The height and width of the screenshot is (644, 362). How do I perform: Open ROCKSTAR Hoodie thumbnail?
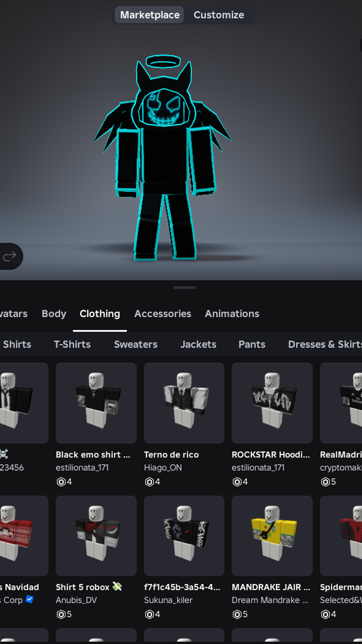272,403
